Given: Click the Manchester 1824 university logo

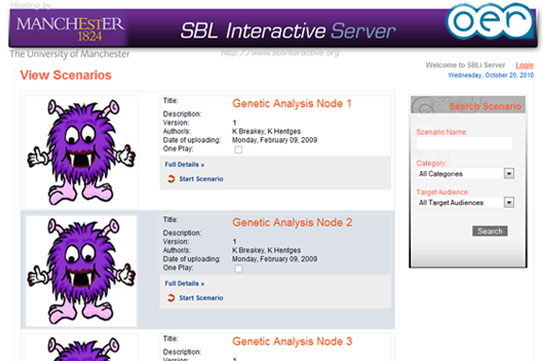Looking at the screenshot, I should coord(70,29).
